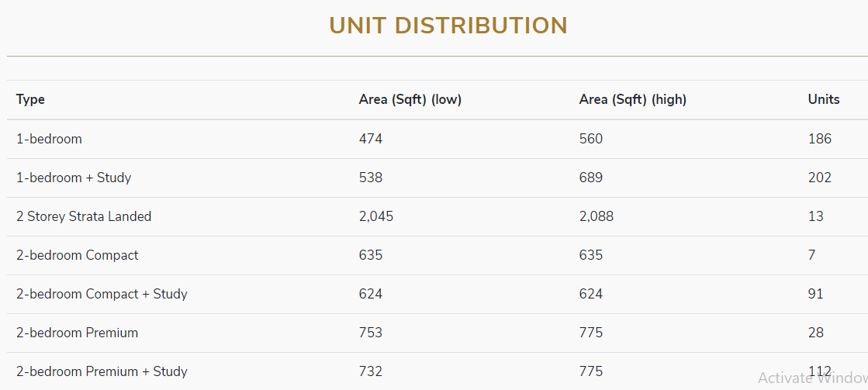Click the 186 units value

coord(820,139)
